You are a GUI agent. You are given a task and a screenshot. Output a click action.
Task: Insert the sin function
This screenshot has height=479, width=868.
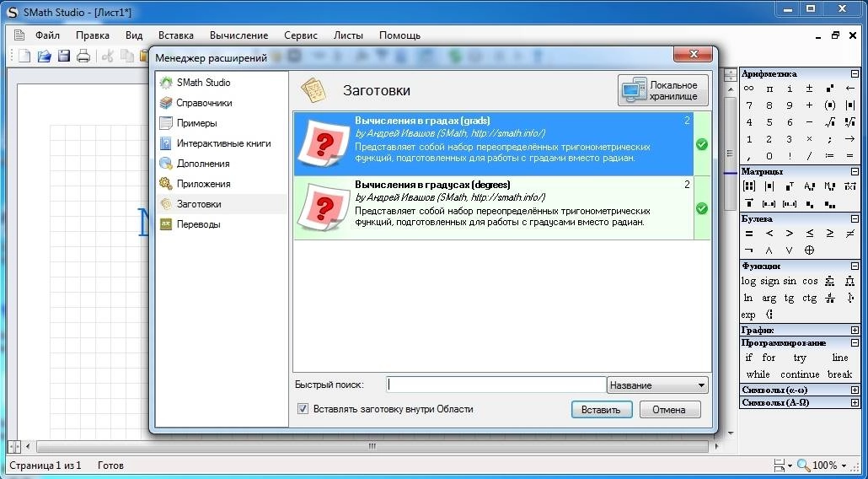(790, 282)
